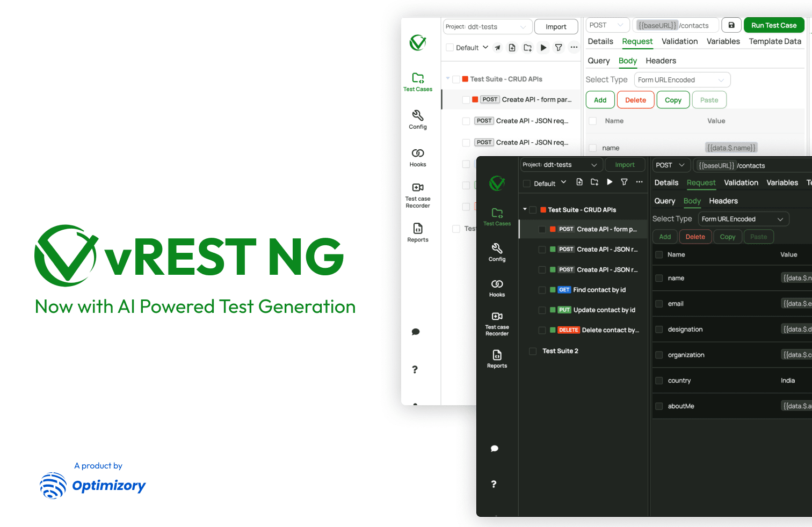Click the filter funnel icon in dark window toolbar
Image resolution: width=812 pixels, height=527 pixels.
(624, 182)
